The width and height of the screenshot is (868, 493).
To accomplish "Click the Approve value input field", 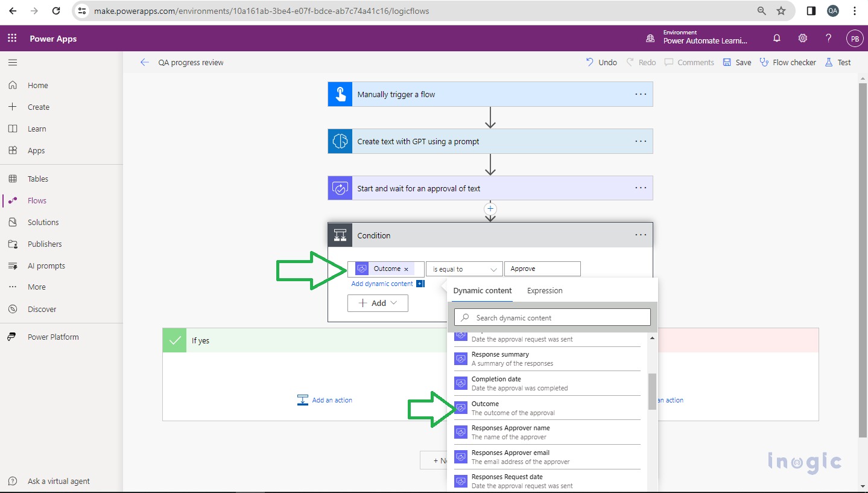I will click(x=542, y=269).
